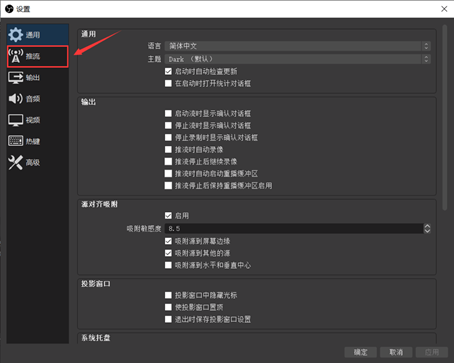Select the 音频 speaker icon
Screen dimensions: 454x363
coord(15,99)
